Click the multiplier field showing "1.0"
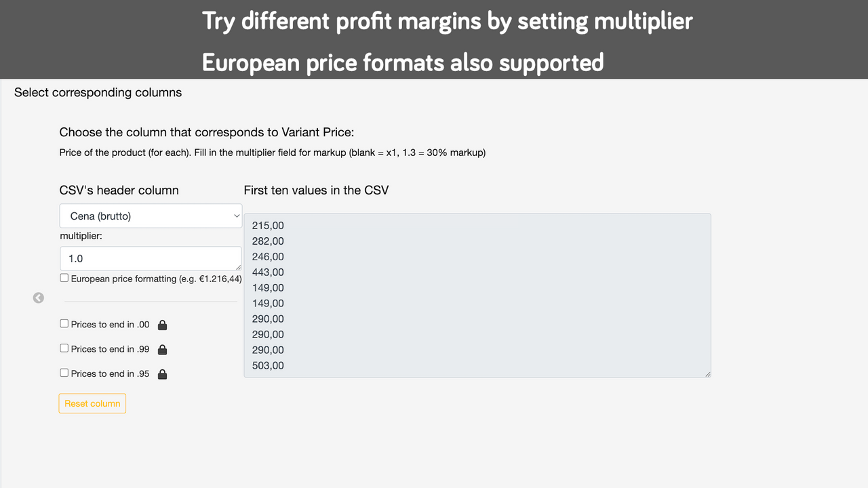This screenshot has width=868, height=488. (151, 258)
